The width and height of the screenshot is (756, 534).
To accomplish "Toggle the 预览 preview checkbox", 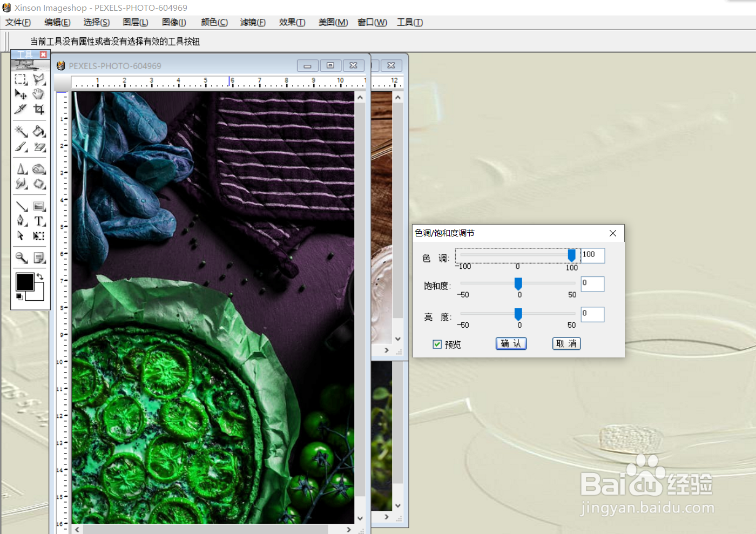I will coord(437,344).
